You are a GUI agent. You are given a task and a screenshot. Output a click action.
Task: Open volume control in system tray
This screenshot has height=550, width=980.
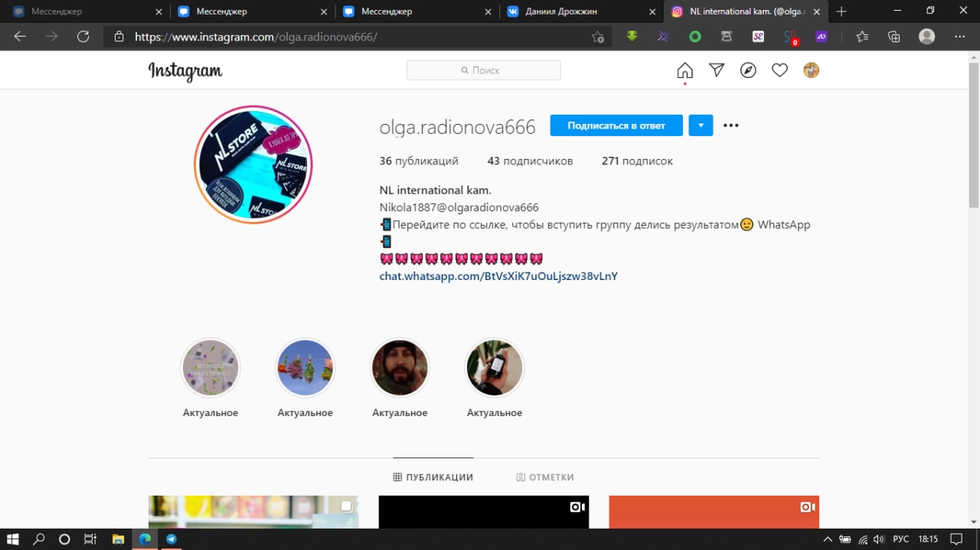coord(879,539)
